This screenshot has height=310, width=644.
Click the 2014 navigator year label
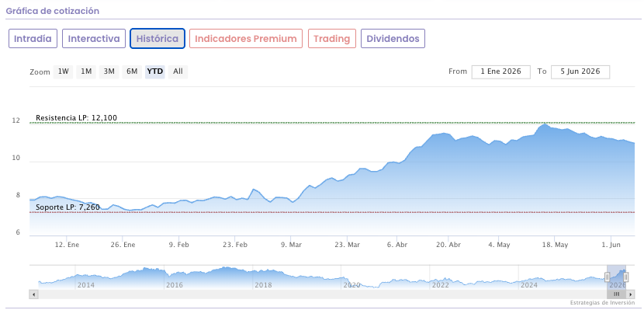tap(85, 285)
